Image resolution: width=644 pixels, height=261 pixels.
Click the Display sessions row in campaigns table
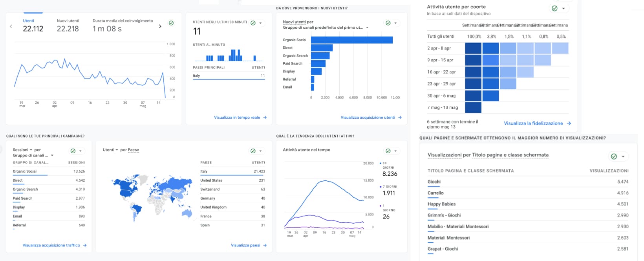click(x=49, y=208)
